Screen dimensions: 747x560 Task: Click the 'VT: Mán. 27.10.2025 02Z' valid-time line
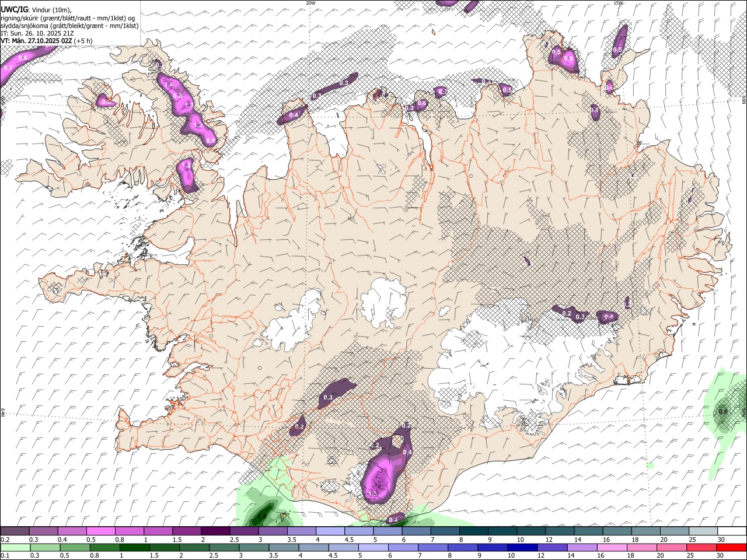click(x=36, y=41)
